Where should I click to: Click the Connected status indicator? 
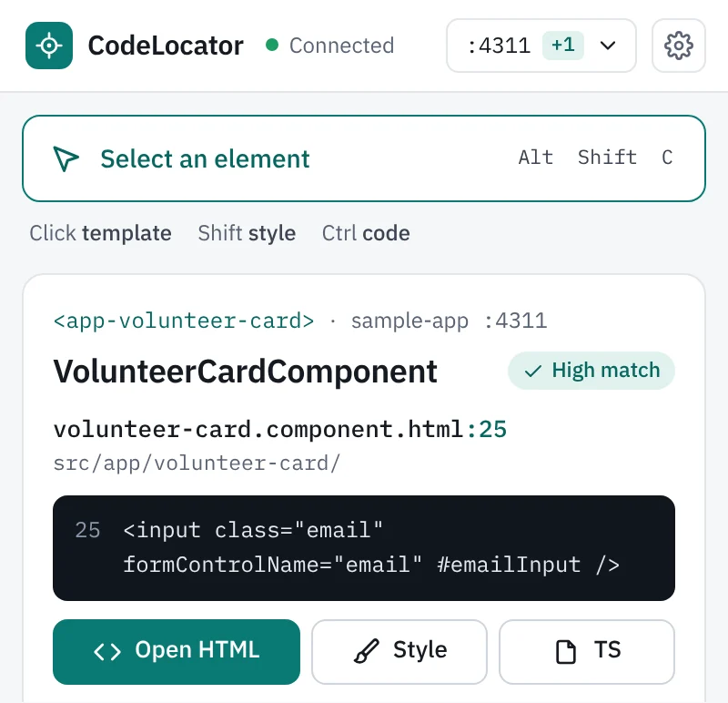(330, 46)
